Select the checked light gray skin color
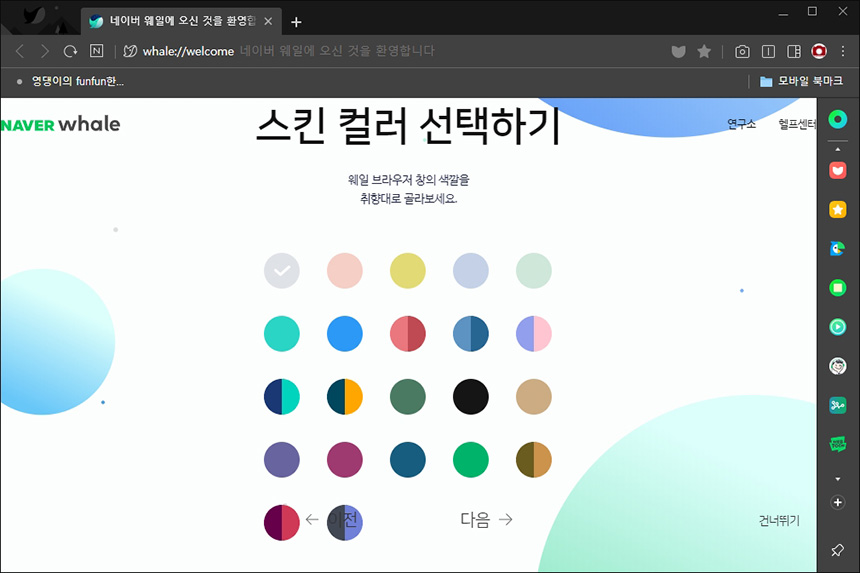Viewport: 860px width, 573px height. (282, 271)
